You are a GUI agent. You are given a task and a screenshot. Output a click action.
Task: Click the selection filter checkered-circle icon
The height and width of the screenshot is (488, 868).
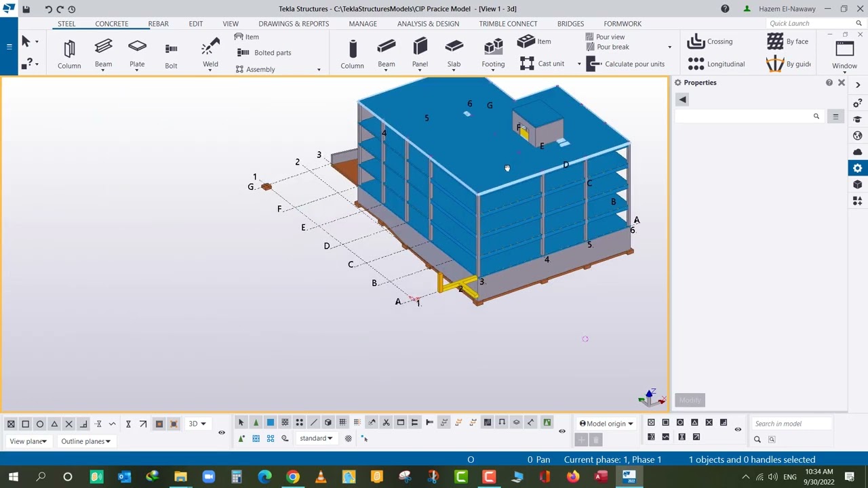click(348, 439)
